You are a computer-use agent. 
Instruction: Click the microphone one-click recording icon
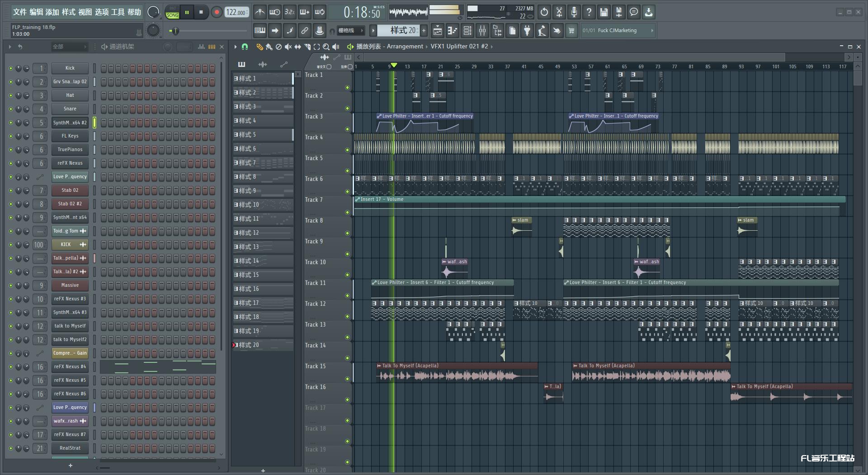(x=574, y=12)
